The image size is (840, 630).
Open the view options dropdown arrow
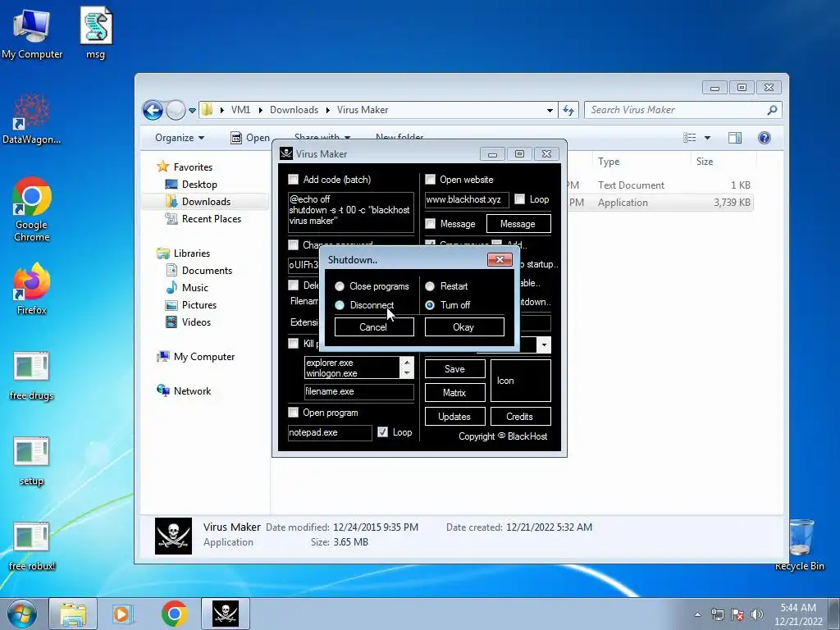click(x=707, y=138)
